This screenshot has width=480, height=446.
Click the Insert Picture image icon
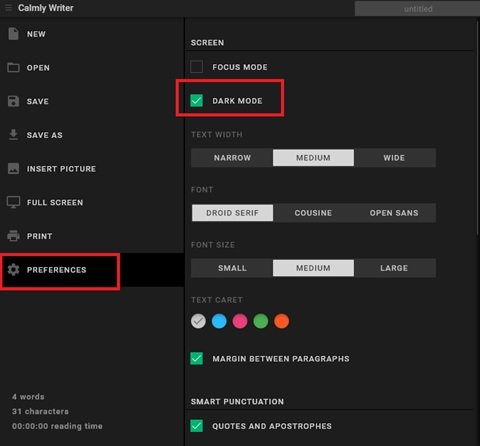[x=13, y=169]
